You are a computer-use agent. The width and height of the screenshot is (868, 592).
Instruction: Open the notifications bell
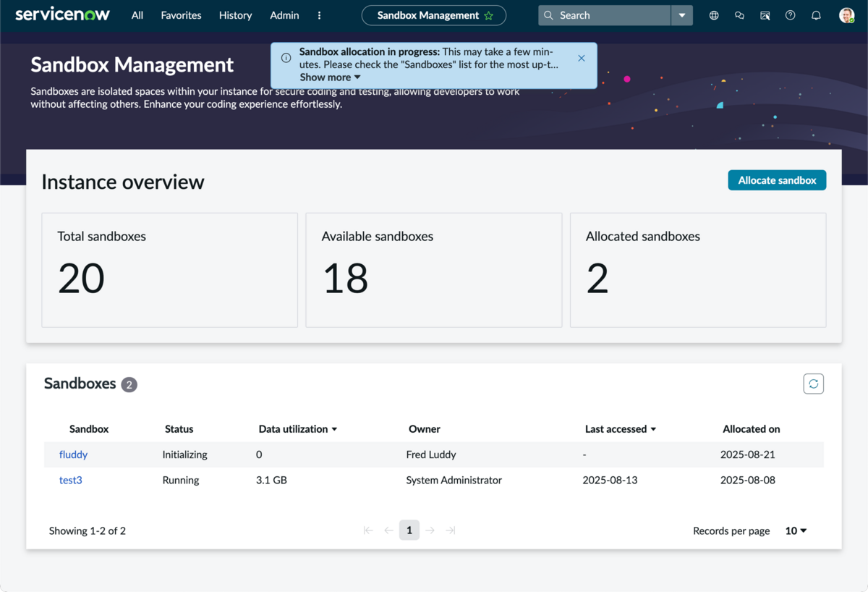coord(816,15)
